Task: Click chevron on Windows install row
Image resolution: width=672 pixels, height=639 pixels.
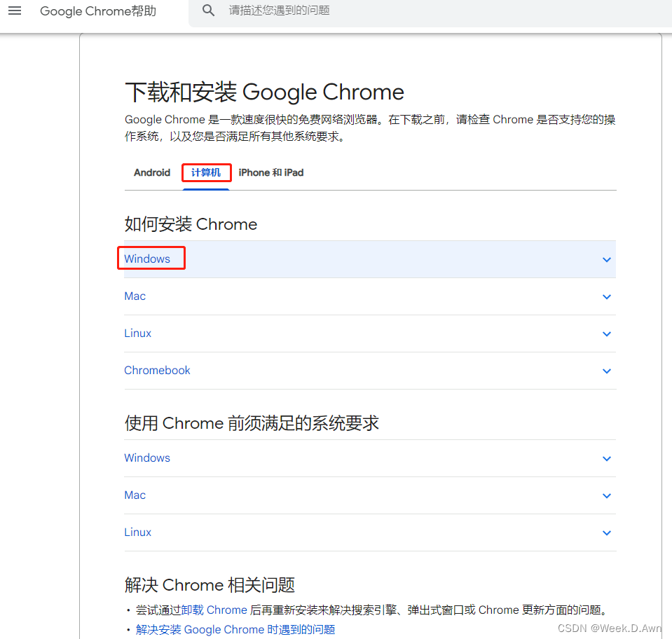Action: tap(606, 260)
